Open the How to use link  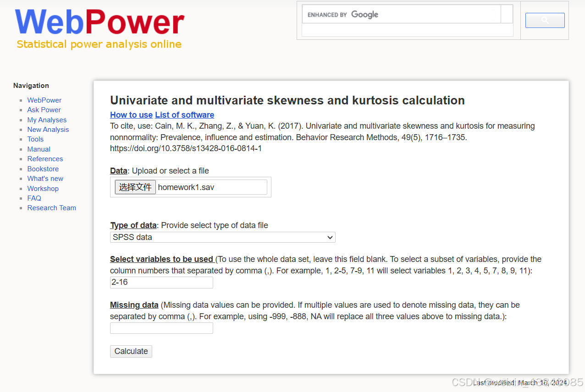[x=131, y=115]
